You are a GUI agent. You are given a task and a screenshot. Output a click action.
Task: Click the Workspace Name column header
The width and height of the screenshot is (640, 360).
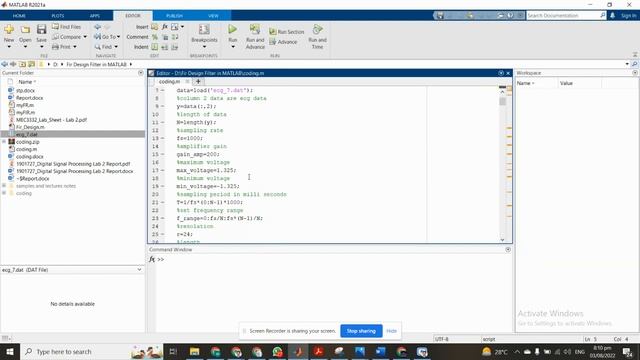tap(536, 83)
